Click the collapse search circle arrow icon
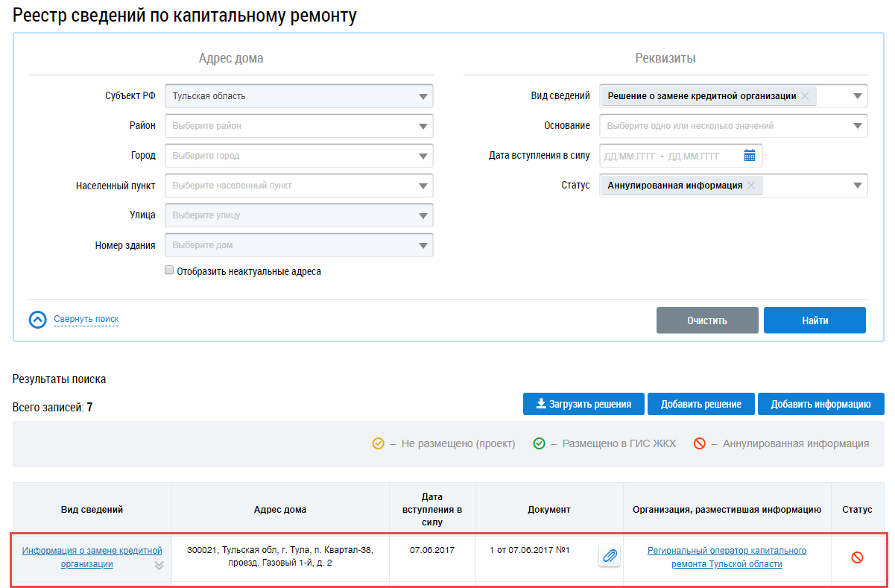895x588 pixels. [37, 320]
